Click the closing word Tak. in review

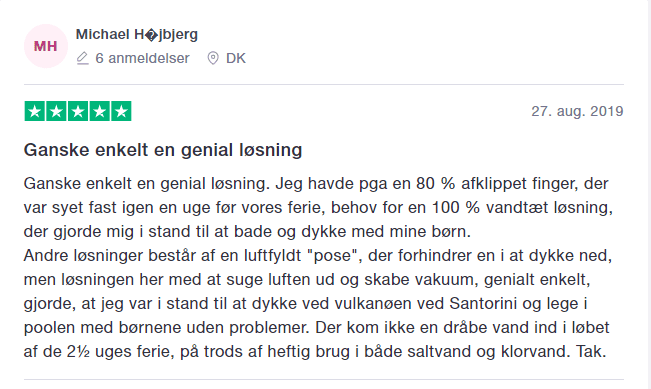[x=591, y=352]
